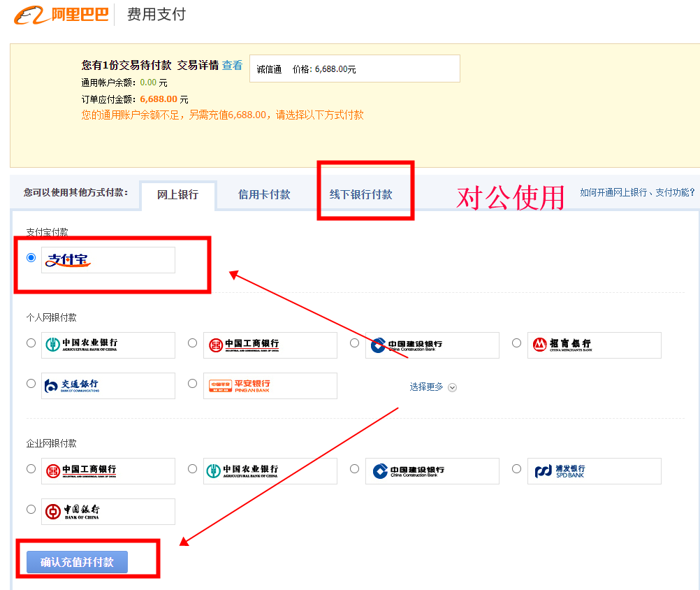Screen dimensions: 700x590
Task: Click the 中国工商银行 logo under personal banking
Action: tap(270, 345)
